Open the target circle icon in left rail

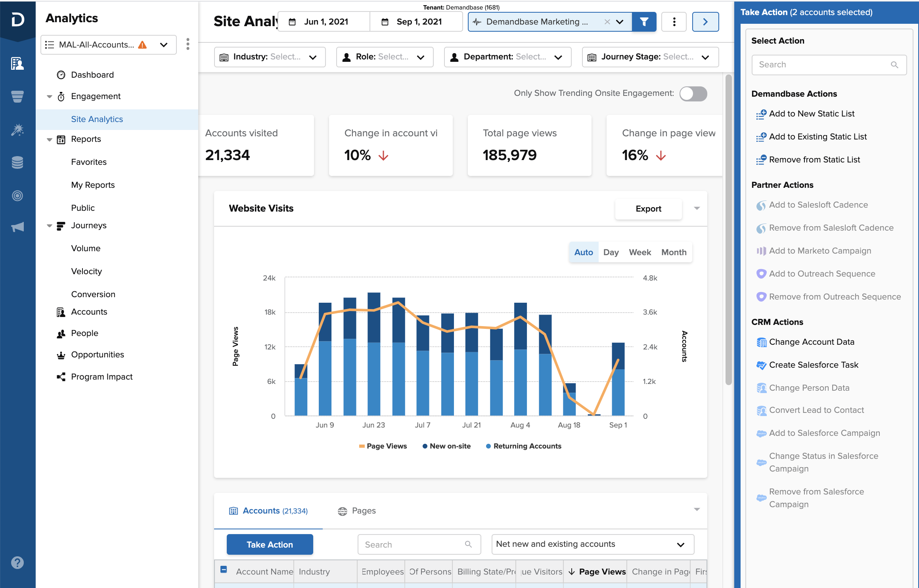[x=17, y=195]
